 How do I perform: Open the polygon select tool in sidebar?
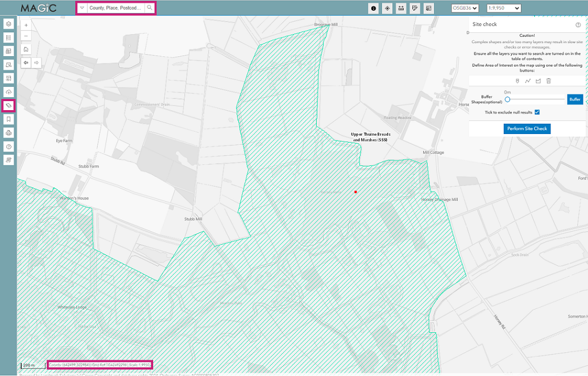(9, 65)
